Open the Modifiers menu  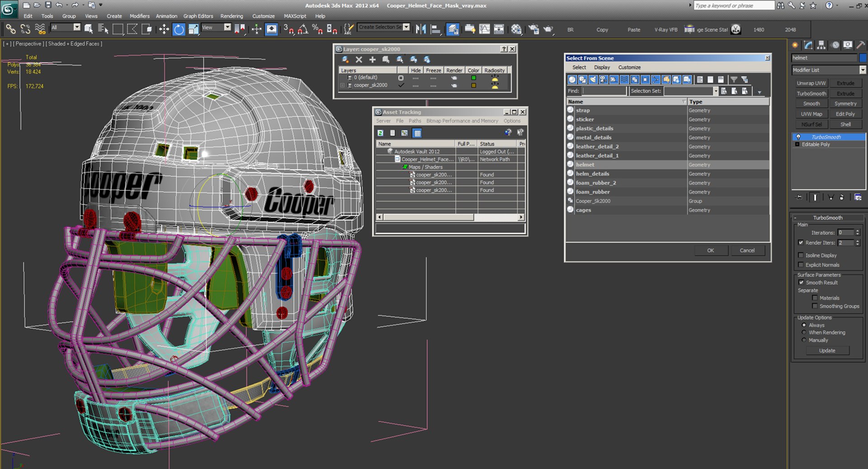139,16
